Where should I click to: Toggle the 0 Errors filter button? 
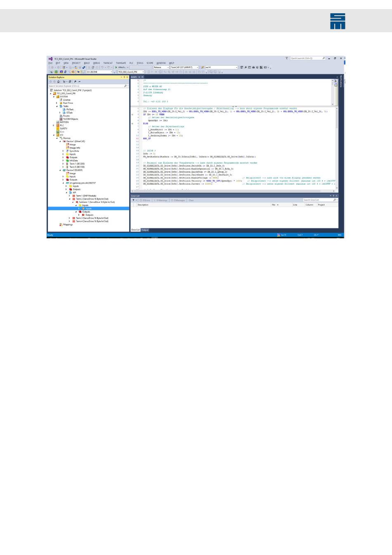145,200
